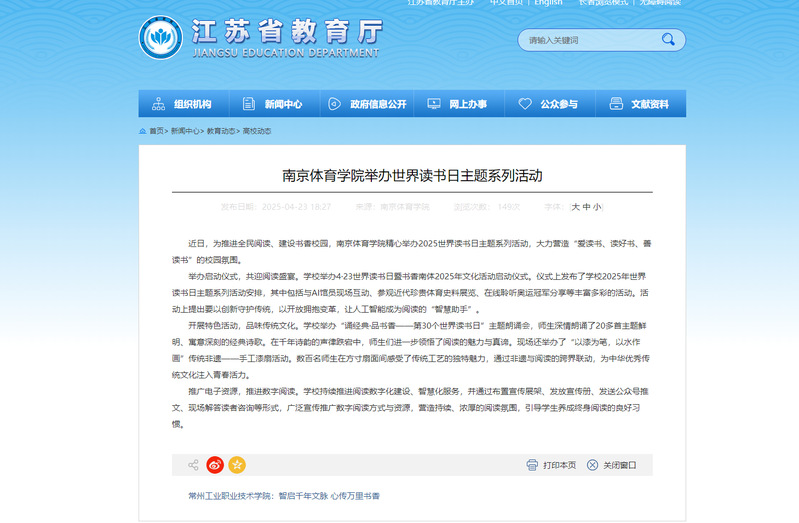This screenshot has width=799, height=523.
Task: Open the 组织机构 navigation menu
Action: [x=182, y=104]
